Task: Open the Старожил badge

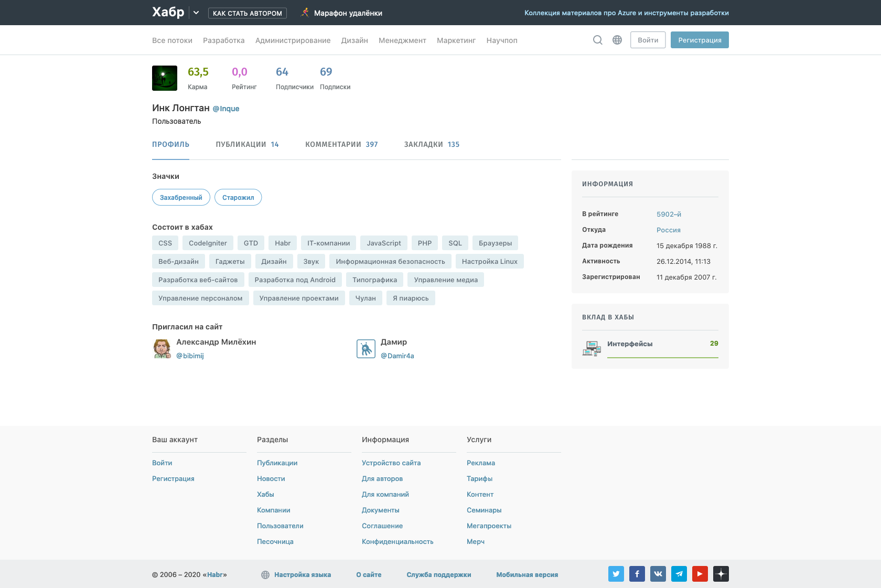Action: [x=238, y=197]
